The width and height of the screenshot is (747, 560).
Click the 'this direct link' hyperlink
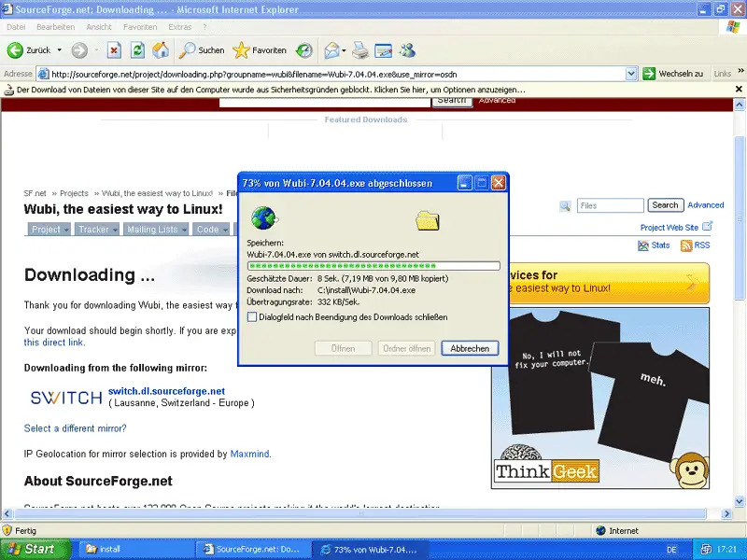click(54, 343)
